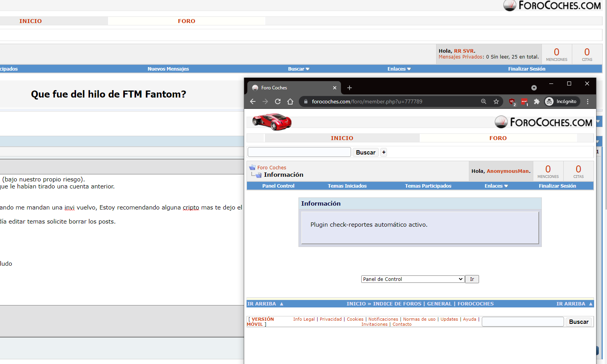Open RR SVR profile in background window
Image resolution: width=607 pixels, height=364 pixels.
point(464,51)
